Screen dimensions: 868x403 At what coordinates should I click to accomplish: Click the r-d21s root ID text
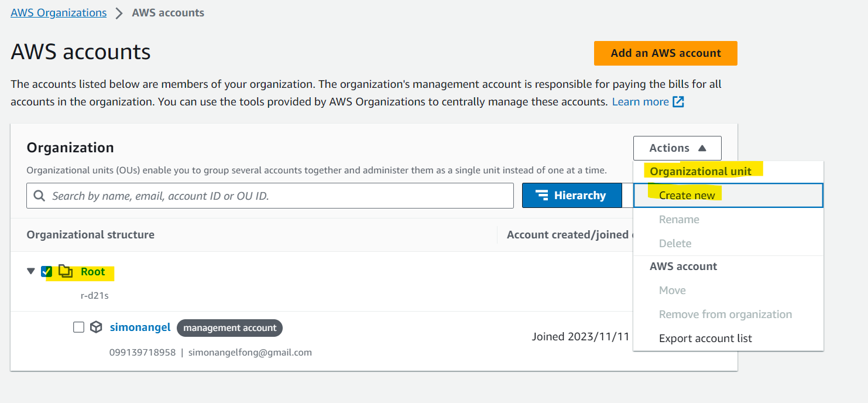(95, 296)
